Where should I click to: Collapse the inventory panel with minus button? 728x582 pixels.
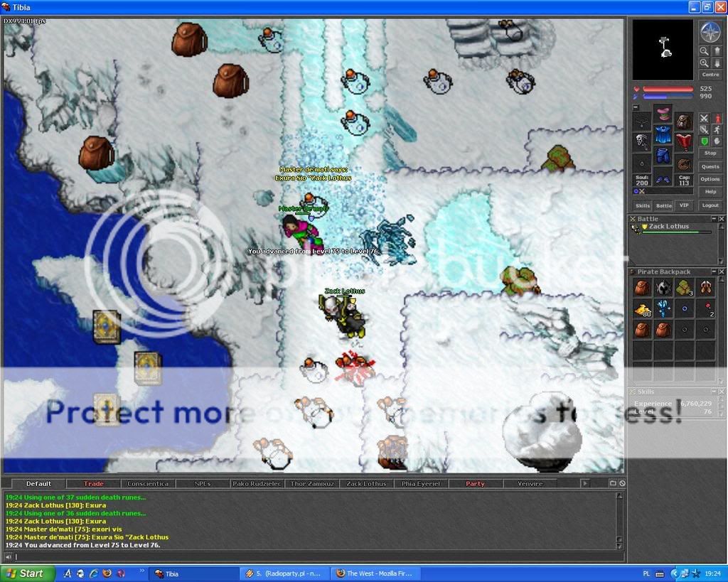pyautogui.click(x=636, y=108)
